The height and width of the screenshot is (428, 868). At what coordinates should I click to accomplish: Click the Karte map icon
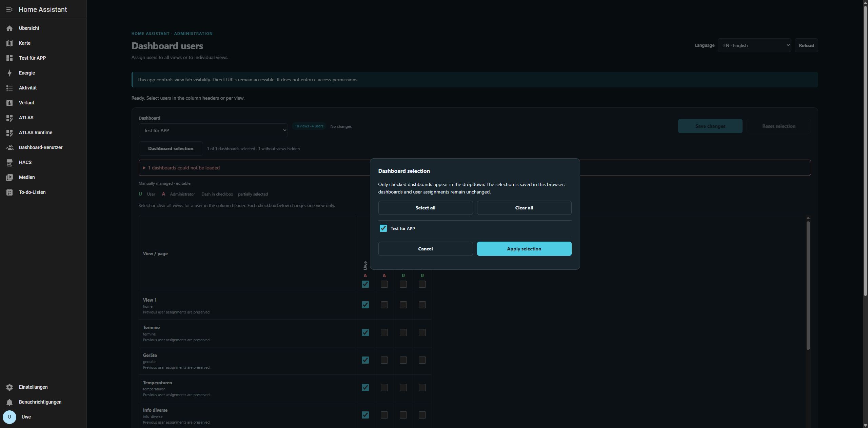(x=9, y=43)
